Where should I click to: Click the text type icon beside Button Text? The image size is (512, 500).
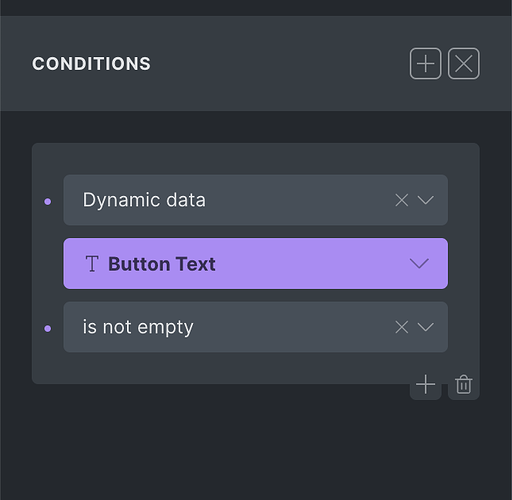[92, 264]
